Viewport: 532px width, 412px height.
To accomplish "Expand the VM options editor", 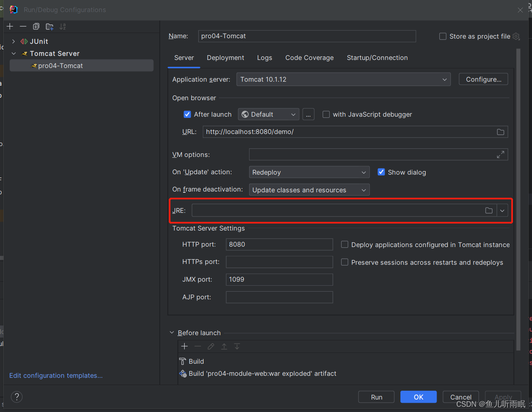I will coord(500,154).
